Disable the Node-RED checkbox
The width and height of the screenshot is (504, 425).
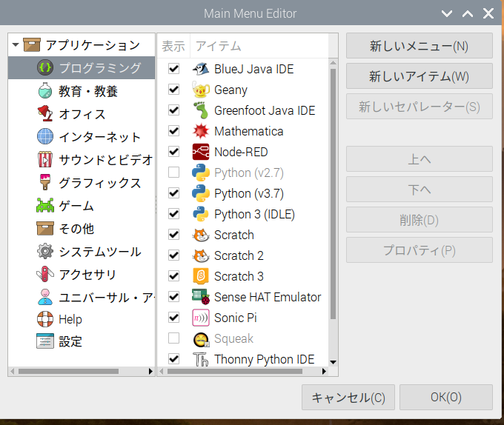coord(174,152)
